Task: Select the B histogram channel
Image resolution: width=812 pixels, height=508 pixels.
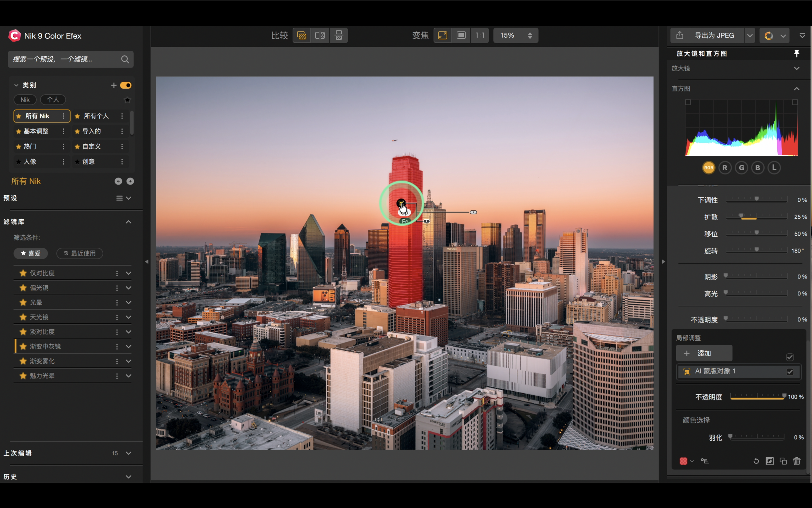Action: (x=758, y=168)
